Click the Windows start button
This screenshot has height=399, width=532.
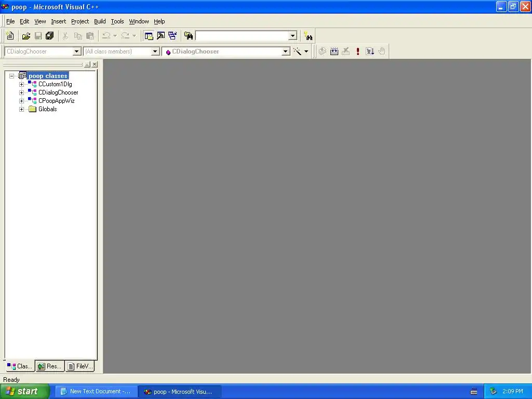pyautogui.click(x=25, y=391)
